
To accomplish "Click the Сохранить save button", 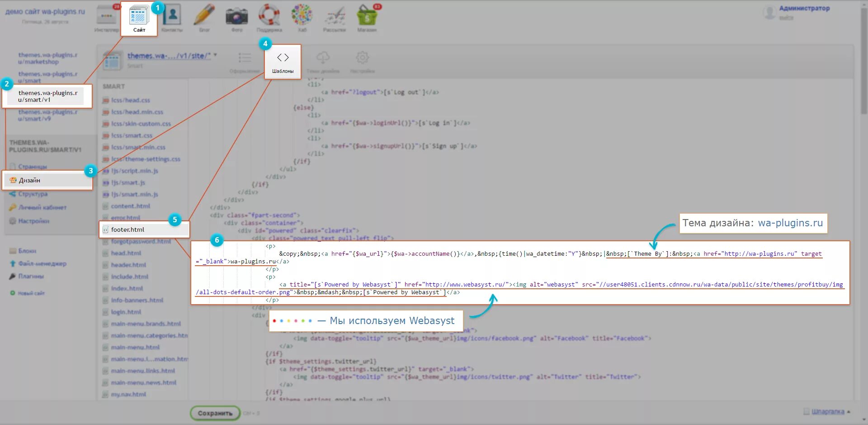I will point(215,413).
